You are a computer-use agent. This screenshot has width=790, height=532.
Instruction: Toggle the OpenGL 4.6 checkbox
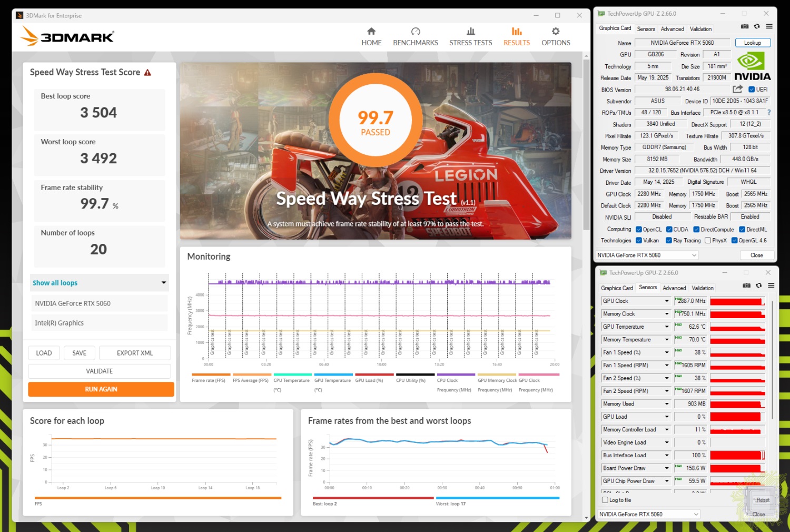(x=734, y=241)
